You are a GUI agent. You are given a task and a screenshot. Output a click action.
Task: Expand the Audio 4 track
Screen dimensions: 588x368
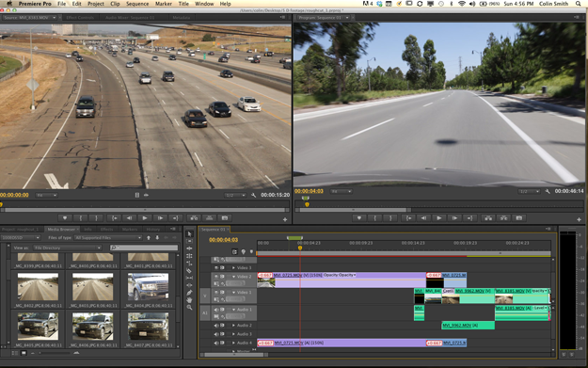pos(233,343)
